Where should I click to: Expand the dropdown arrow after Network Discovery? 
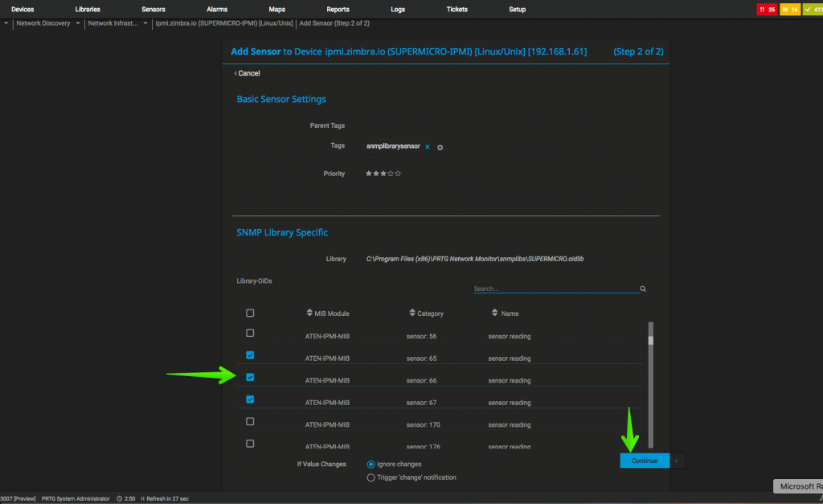coord(78,23)
